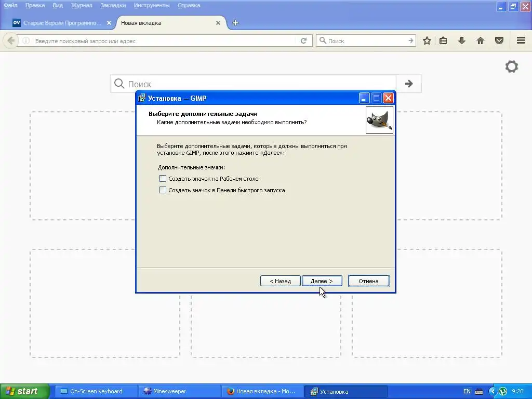Click the site info icon in the address bar
Screen dimensions: 532x399
click(26, 41)
